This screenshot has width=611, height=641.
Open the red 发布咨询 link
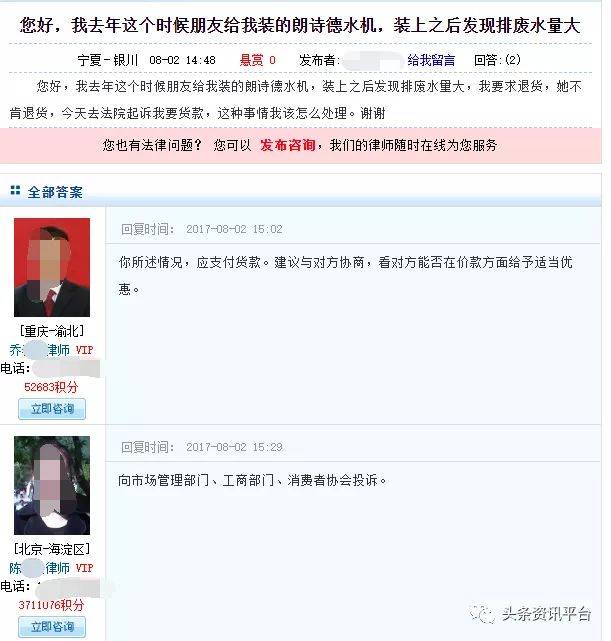click(x=288, y=145)
